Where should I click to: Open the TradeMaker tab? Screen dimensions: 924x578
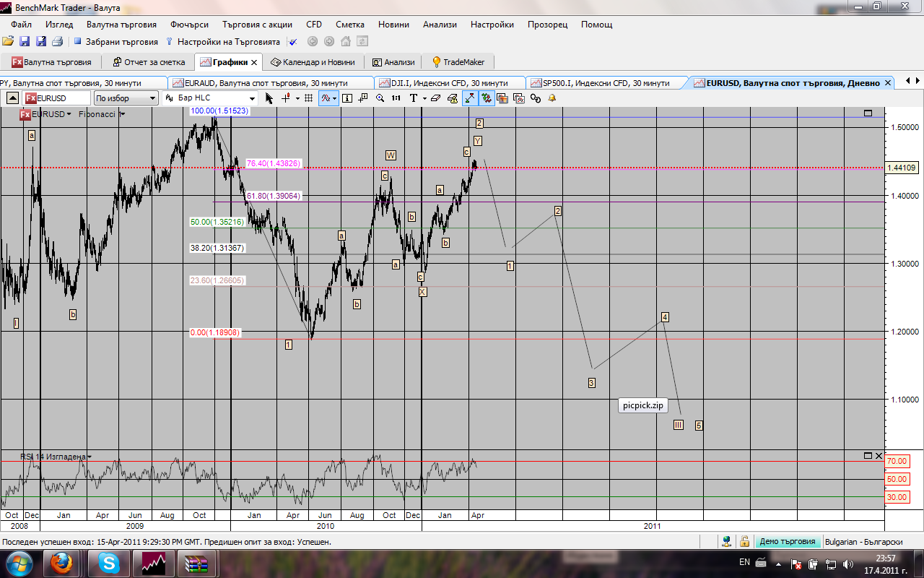click(458, 62)
